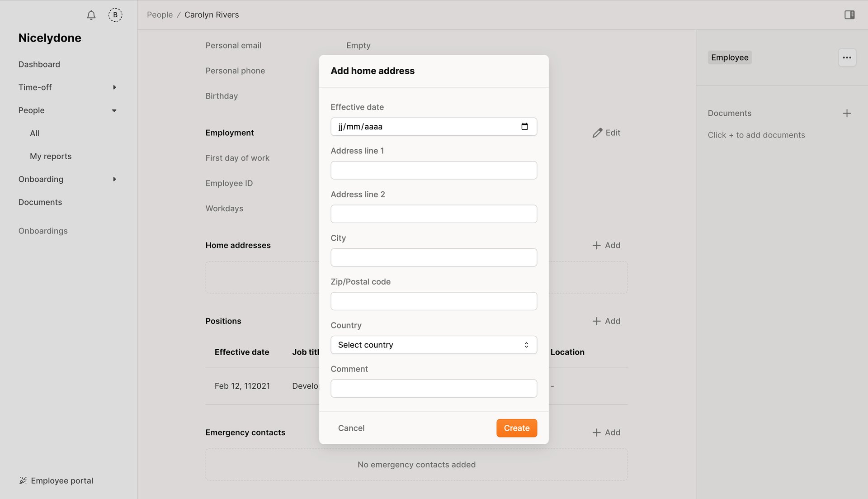Add a document using the plus icon
The image size is (868, 499).
(847, 113)
